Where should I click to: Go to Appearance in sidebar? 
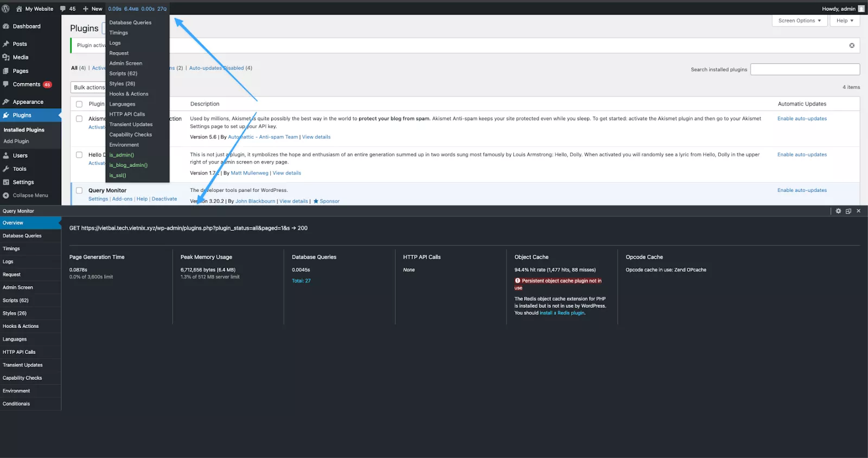coord(28,102)
